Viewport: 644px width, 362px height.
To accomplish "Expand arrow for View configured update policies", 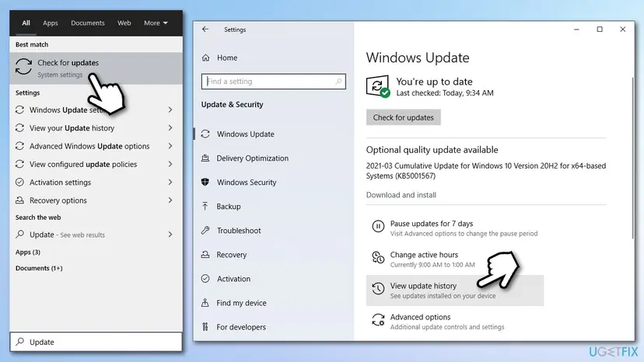I will (x=170, y=164).
